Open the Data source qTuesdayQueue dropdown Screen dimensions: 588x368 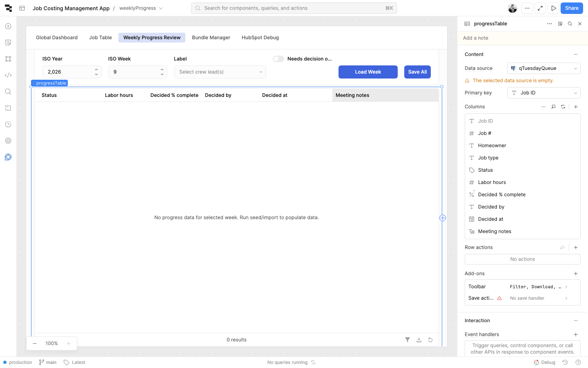(x=543, y=68)
